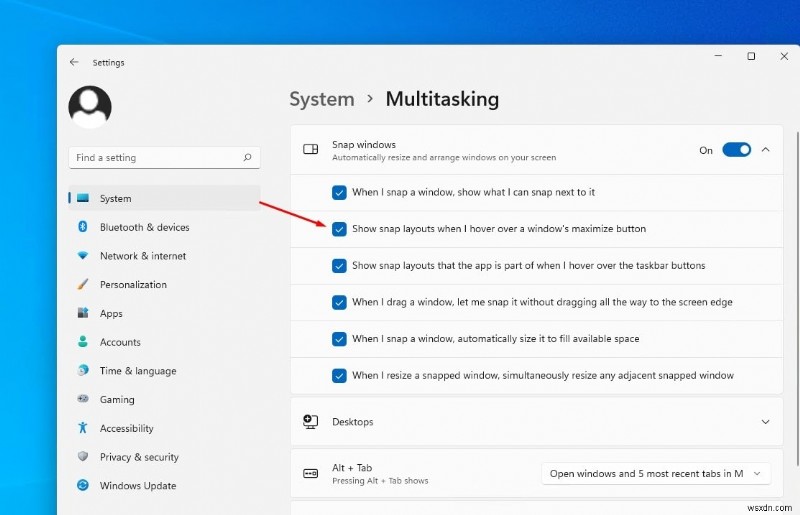Click the Apps icon in sidebar
800x515 pixels.
click(x=83, y=313)
